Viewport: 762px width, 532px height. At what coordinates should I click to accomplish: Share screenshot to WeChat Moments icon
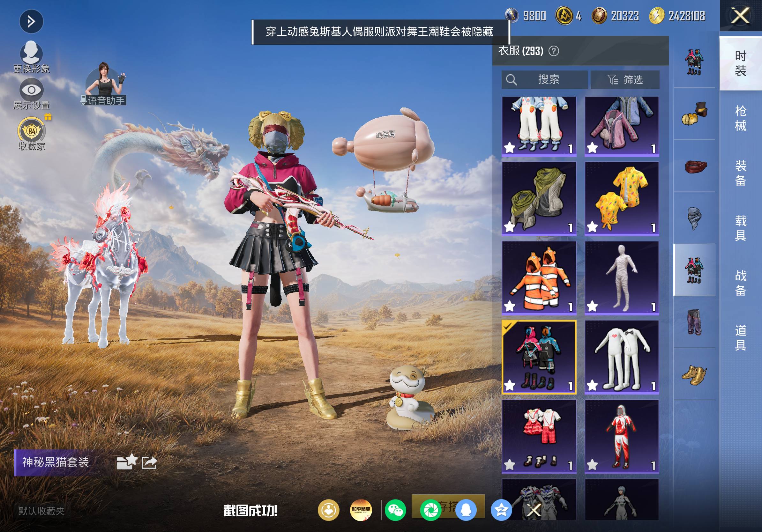pyautogui.click(x=430, y=510)
